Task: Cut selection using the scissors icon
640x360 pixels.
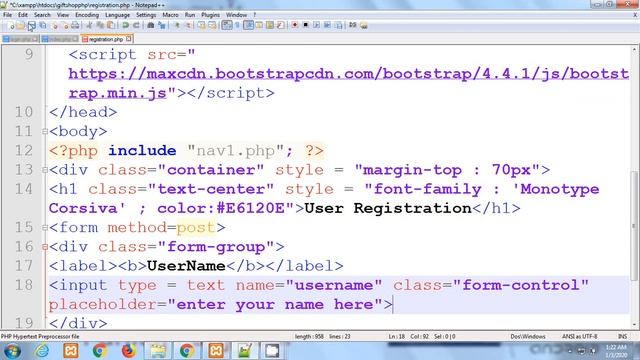Action: (x=89, y=25)
